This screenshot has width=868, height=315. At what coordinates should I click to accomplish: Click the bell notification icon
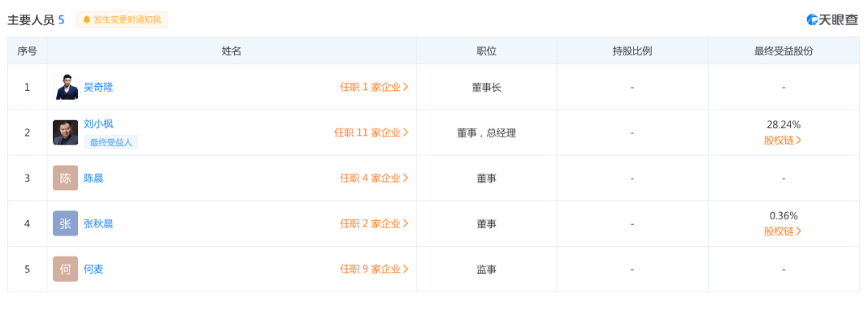tap(86, 20)
